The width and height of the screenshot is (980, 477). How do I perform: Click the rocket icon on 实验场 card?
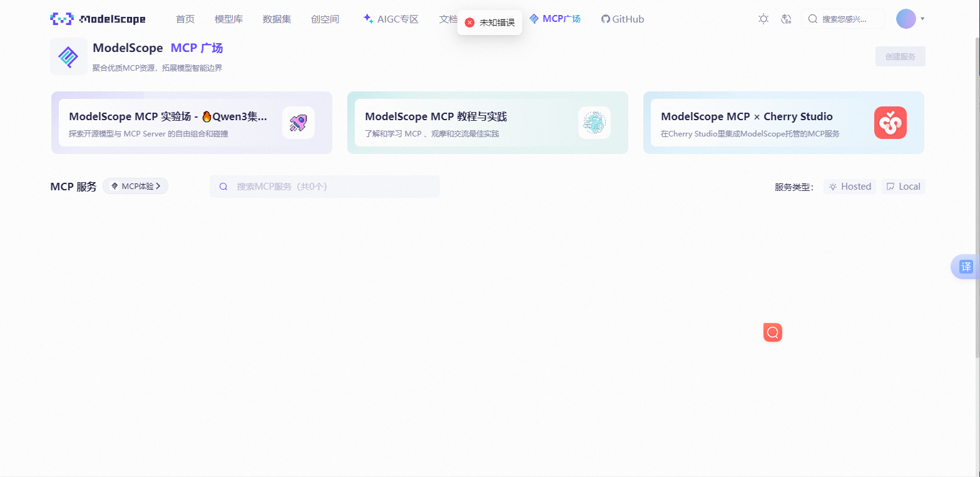click(299, 123)
